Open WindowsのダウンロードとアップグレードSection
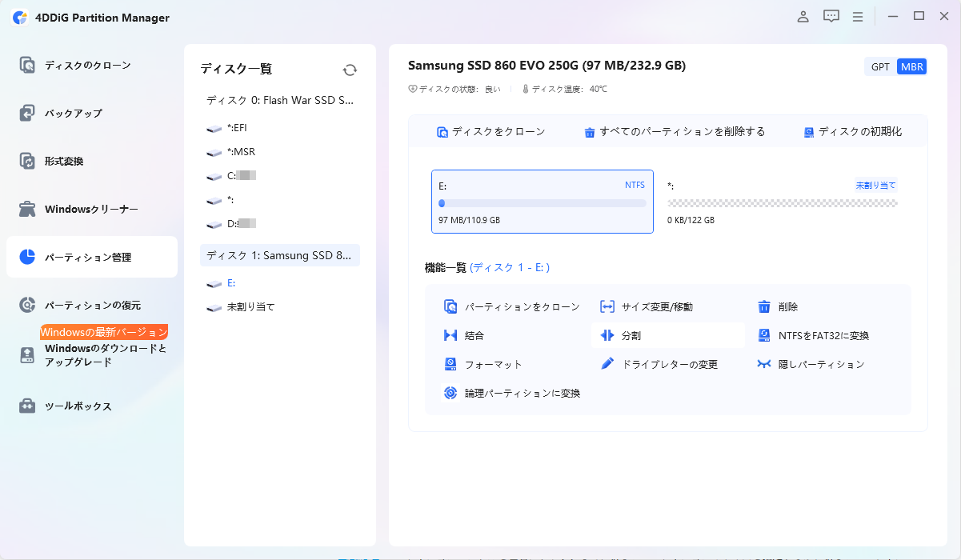Viewport: 961px width, 560px height. pyautogui.click(x=91, y=355)
